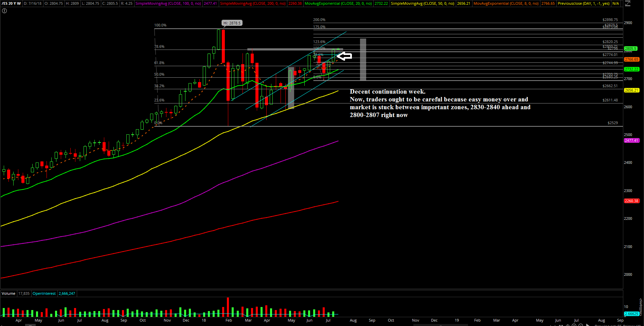Click the white annotation text note
644x326 pixels.
440,103
